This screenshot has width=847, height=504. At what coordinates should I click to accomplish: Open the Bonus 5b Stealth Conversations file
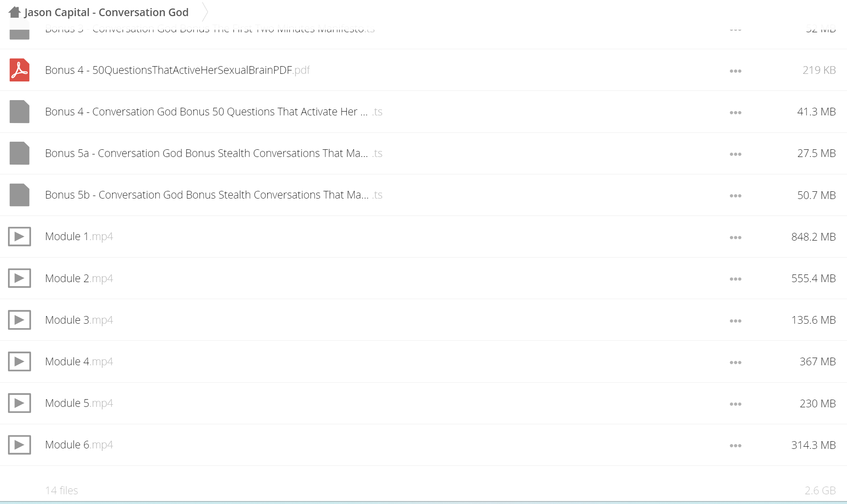pyautogui.click(x=214, y=195)
